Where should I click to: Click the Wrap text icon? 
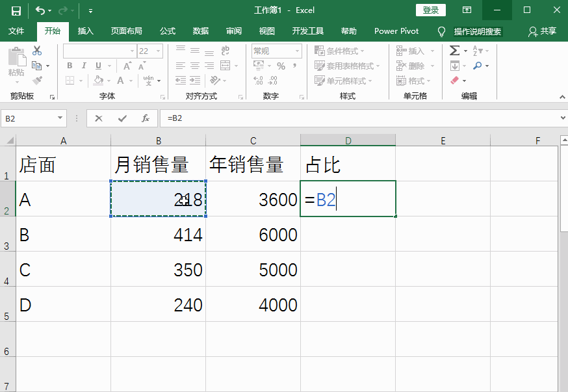tap(225, 51)
